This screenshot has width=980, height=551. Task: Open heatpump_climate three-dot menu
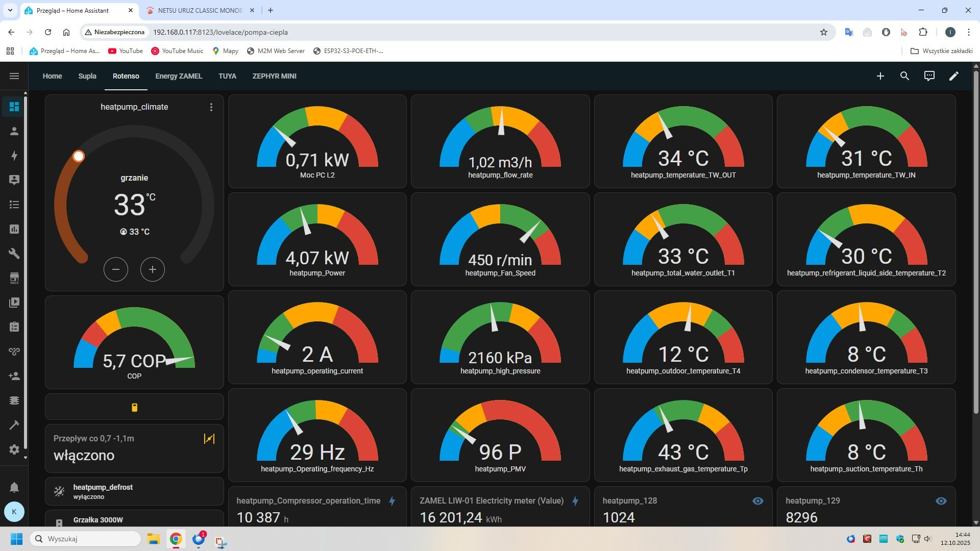(x=211, y=107)
